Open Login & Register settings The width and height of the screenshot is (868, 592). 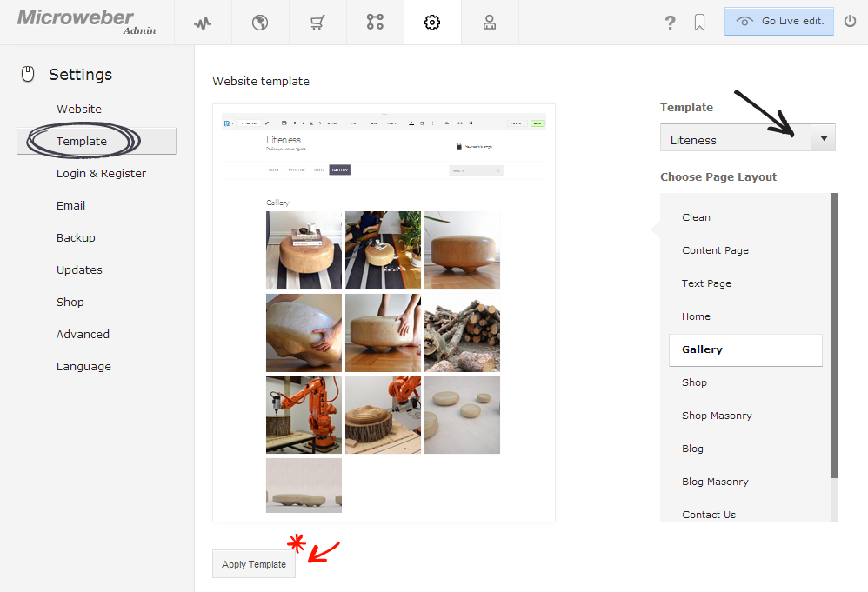(101, 173)
